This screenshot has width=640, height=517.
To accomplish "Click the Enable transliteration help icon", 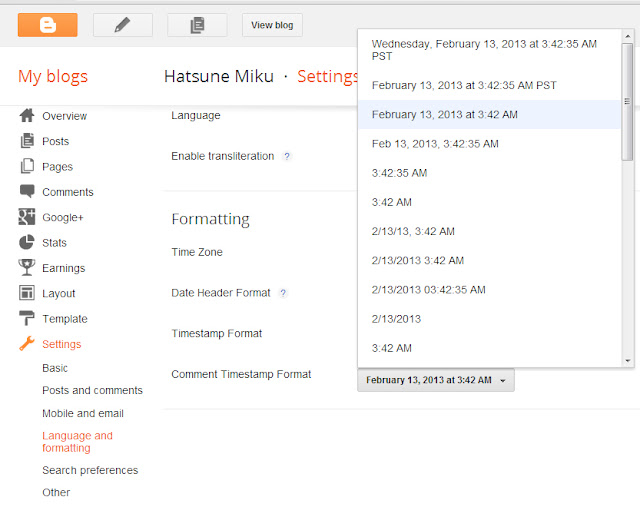I will 287,156.
